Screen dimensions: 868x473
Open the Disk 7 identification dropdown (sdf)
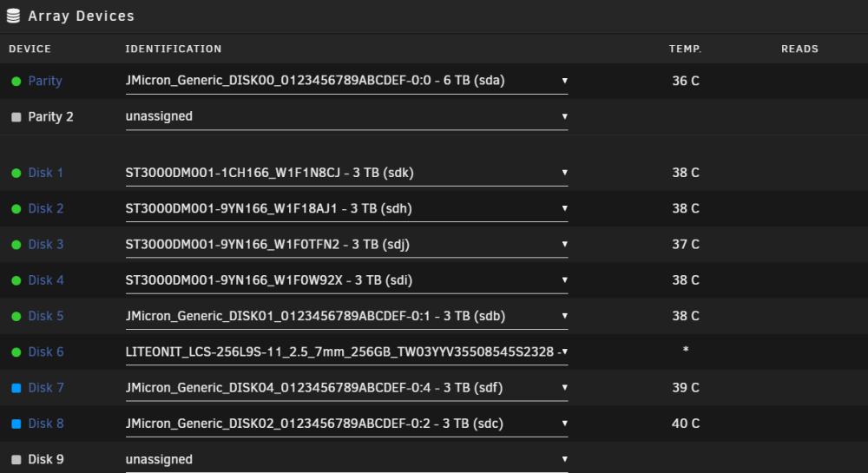pyautogui.click(x=346, y=388)
